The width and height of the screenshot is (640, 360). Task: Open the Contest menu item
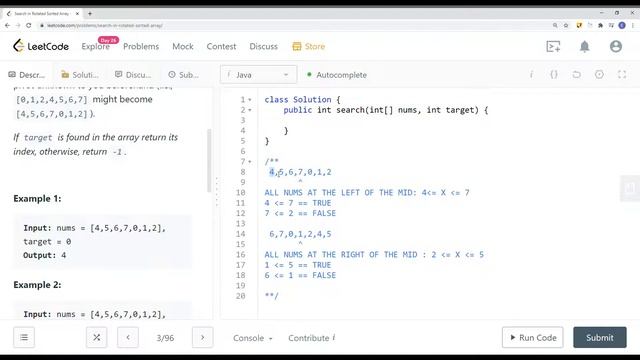click(x=221, y=47)
